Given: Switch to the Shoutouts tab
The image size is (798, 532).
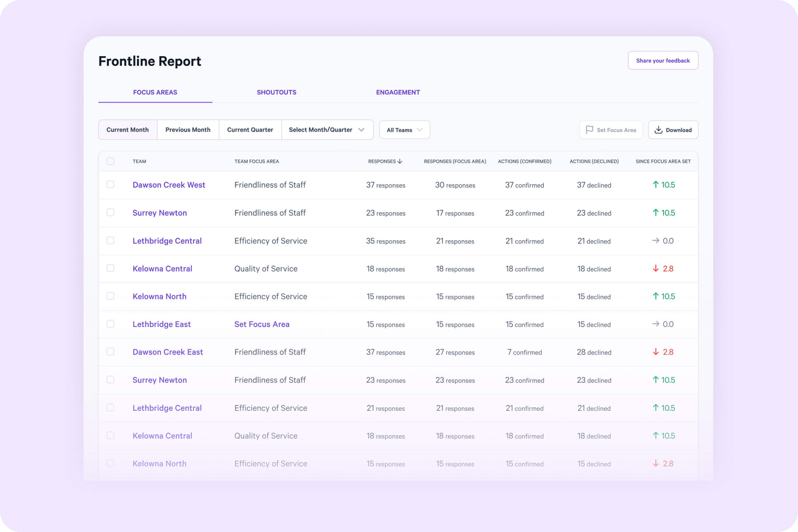Looking at the screenshot, I should (x=276, y=92).
